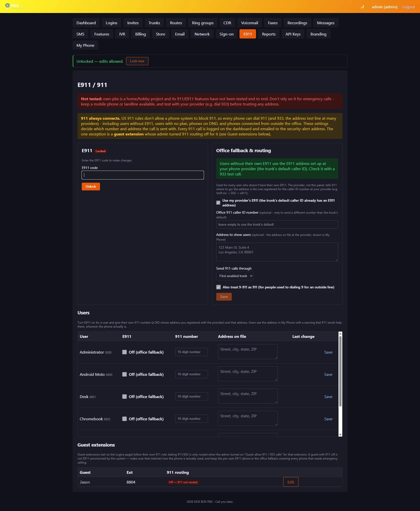Click the Logout link
Image resolution: width=420 pixels, height=511 pixels.
click(408, 7)
